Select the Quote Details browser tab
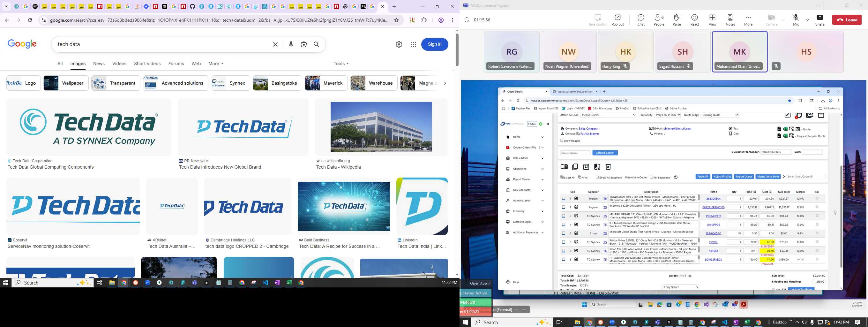The width and height of the screenshot is (868, 327). [524, 92]
